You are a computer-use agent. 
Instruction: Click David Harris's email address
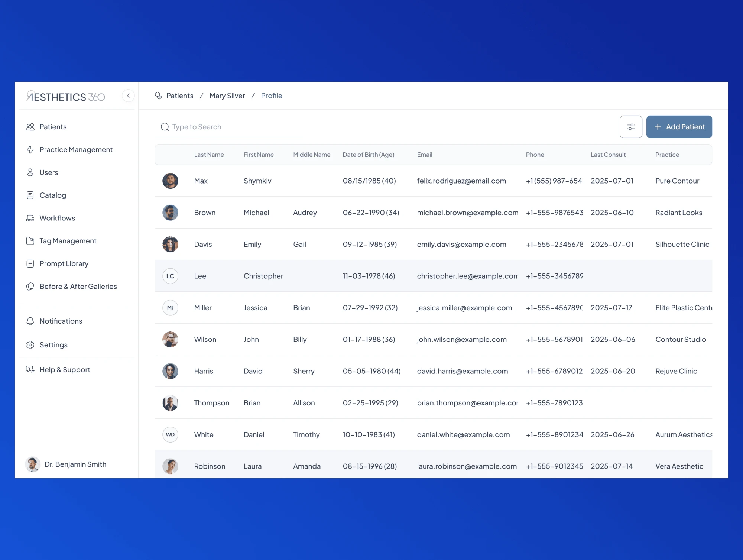[x=462, y=371]
